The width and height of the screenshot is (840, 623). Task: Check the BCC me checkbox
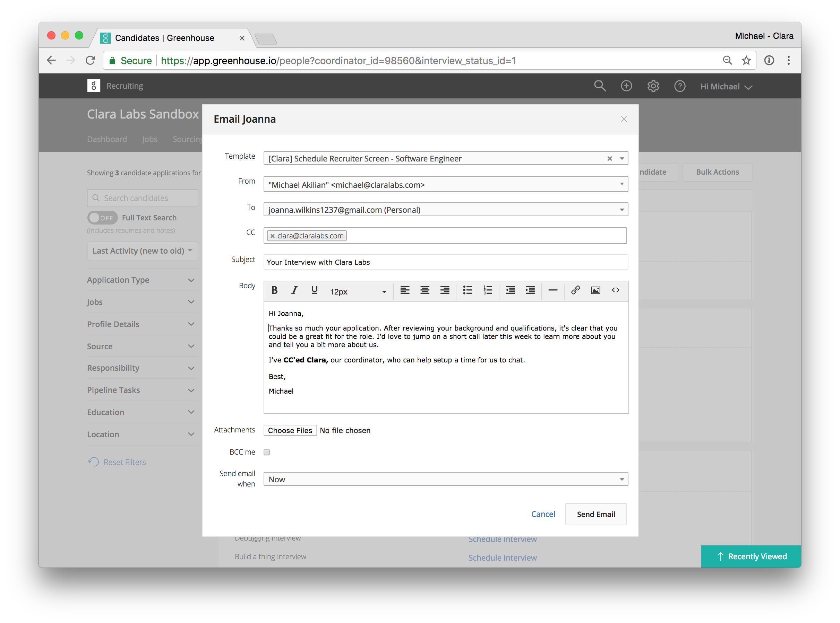pos(267,452)
